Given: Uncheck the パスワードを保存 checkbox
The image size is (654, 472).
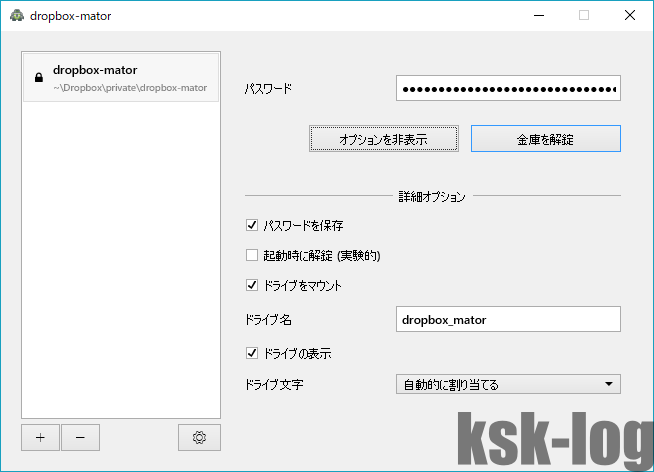Looking at the screenshot, I should (252, 226).
